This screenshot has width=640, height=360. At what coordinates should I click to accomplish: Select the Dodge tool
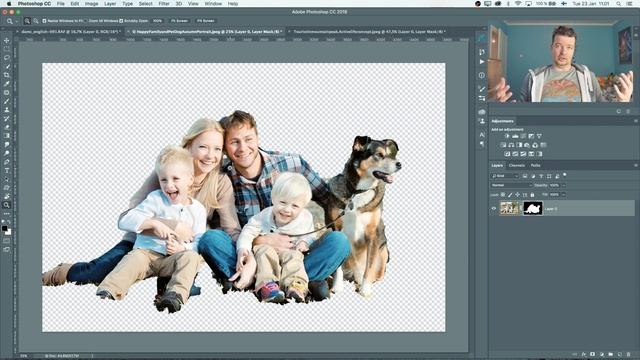coord(7,153)
